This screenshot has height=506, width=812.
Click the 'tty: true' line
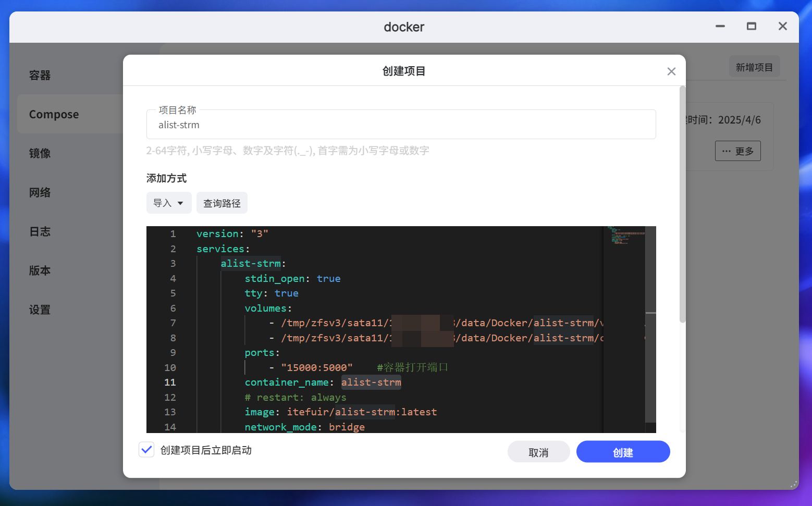pos(272,293)
